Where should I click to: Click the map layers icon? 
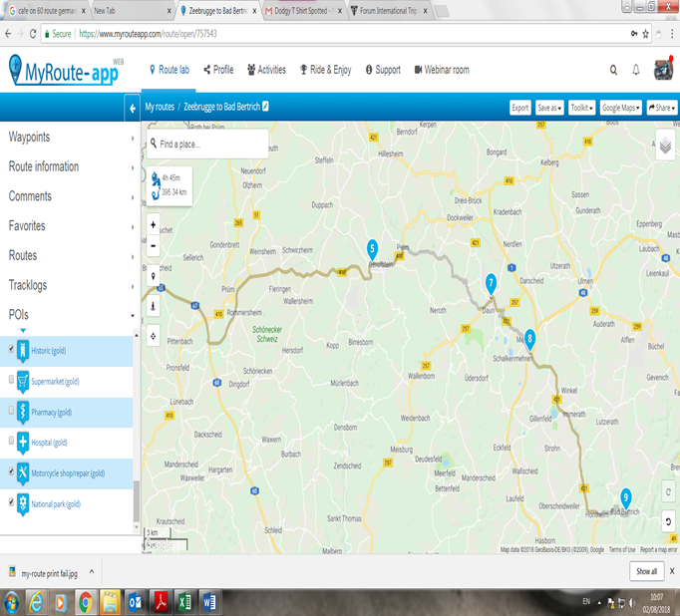tap(666, 146)
